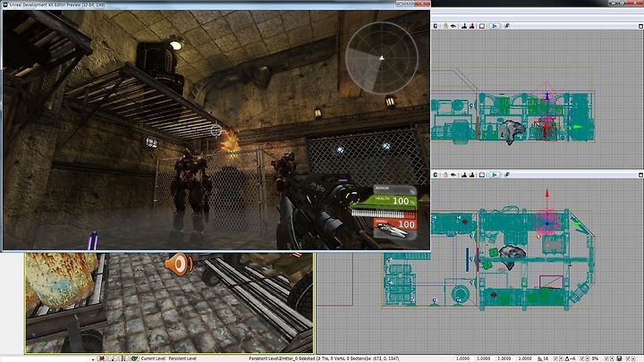This screenshot has height=362, width=644.
Task: Click blue up arrow gizmo in side viewport
Action: tap(547, 96)
